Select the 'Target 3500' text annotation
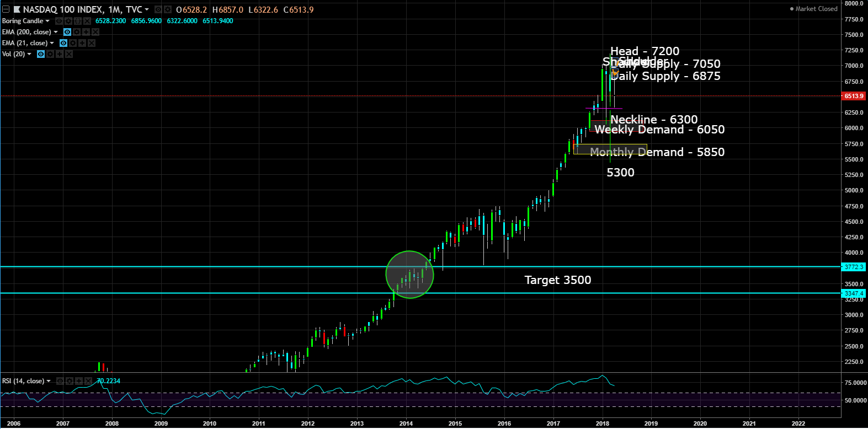868x429 pixels. [x=557, y=280]
